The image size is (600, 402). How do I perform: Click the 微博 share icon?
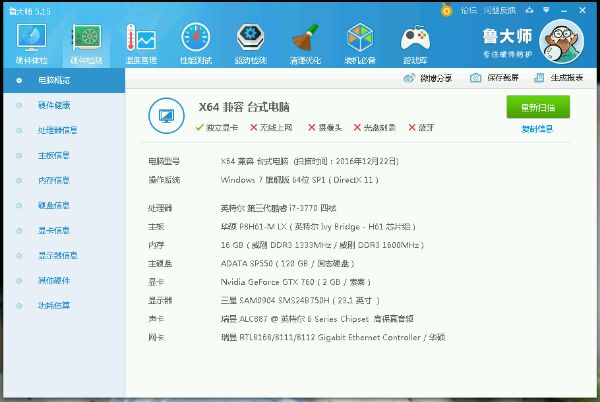[x=409, y=78]
